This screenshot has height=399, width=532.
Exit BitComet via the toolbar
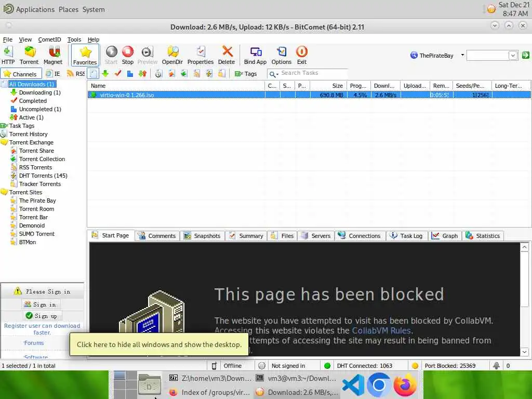(302, 55)
